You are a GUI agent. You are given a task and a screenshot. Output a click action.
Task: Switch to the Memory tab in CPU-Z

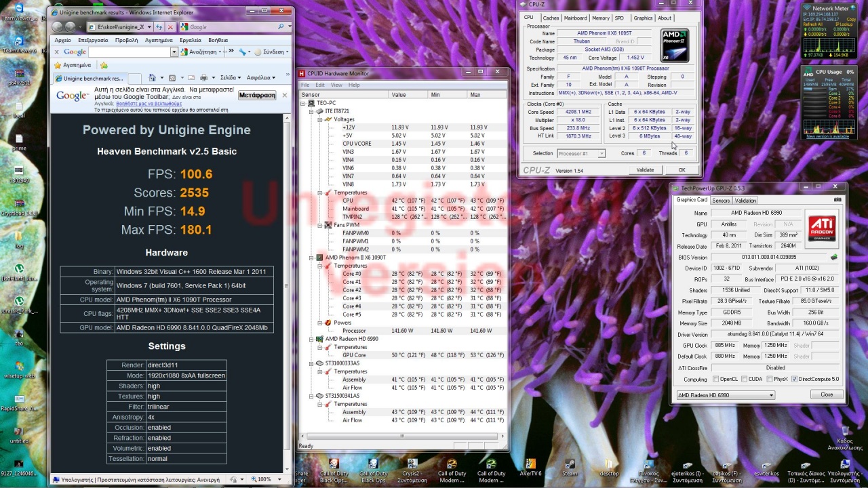[600, 18]
